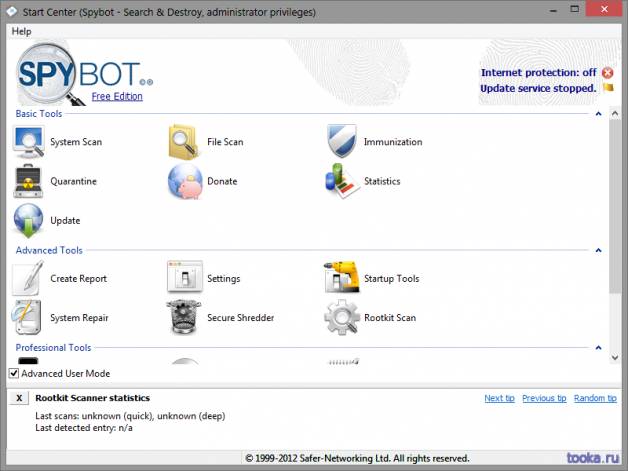The width and height of the screenshot is (628, 471).
Task: Click the System Repair label
Action: click(79, 318)
